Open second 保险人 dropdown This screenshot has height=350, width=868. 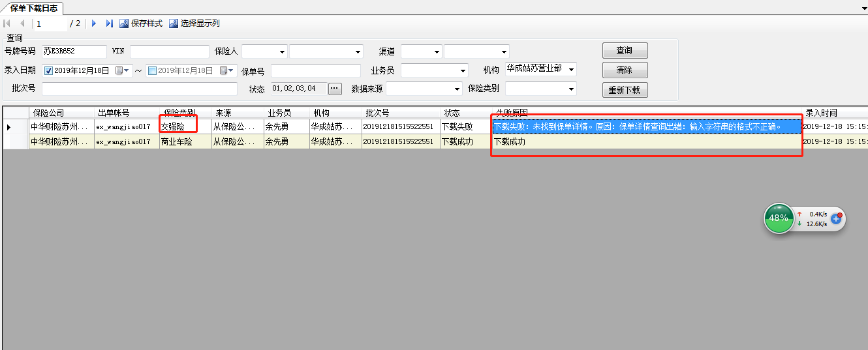coord(358,51)
